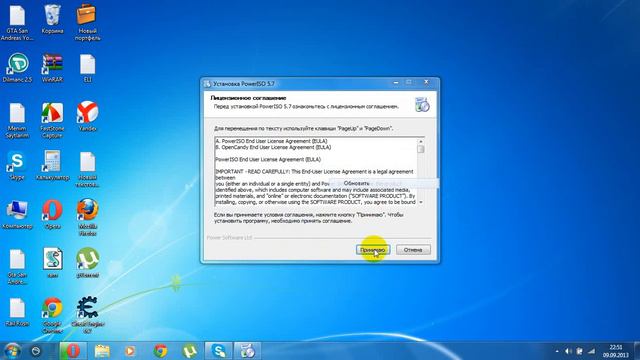Viewport: 640px width, 360px height.
Task: Open the network status tray icon
Action: click(x=591, y=351)
